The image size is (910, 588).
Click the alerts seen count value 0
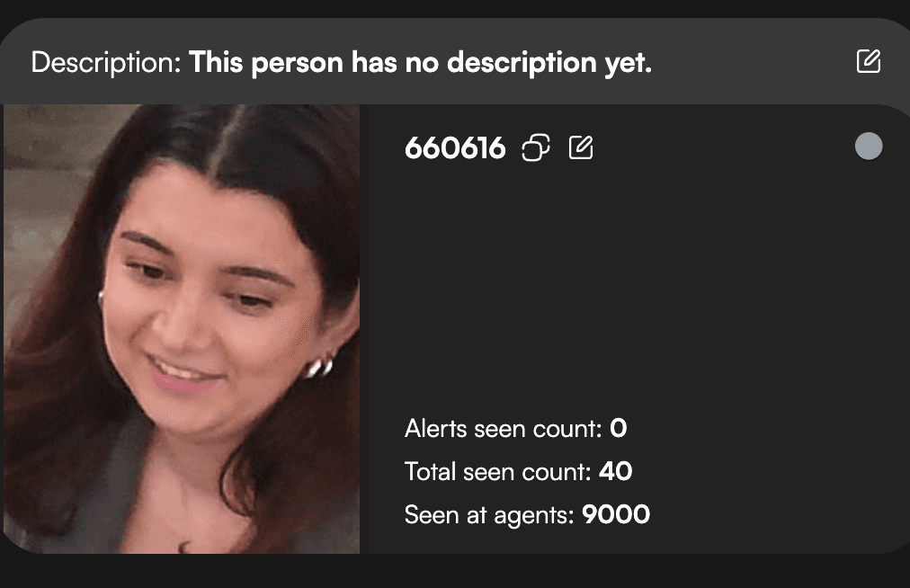click(618, 428)
